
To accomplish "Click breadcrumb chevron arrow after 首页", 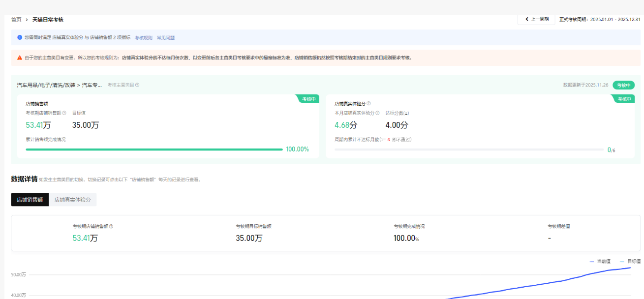I will pyautogui.click(x=27, y=20).
